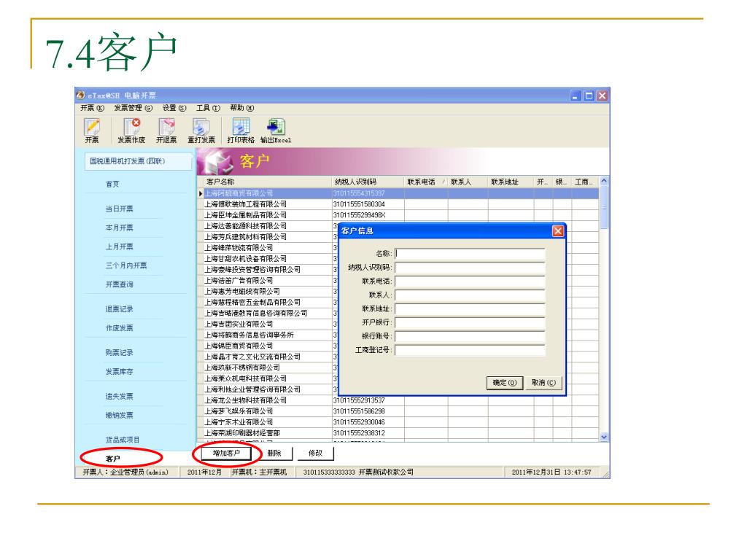Viewport: 747px width, 560px height.
Task: Click the 打印表格 toolbar icon
Action: click(x=241, y=131)
